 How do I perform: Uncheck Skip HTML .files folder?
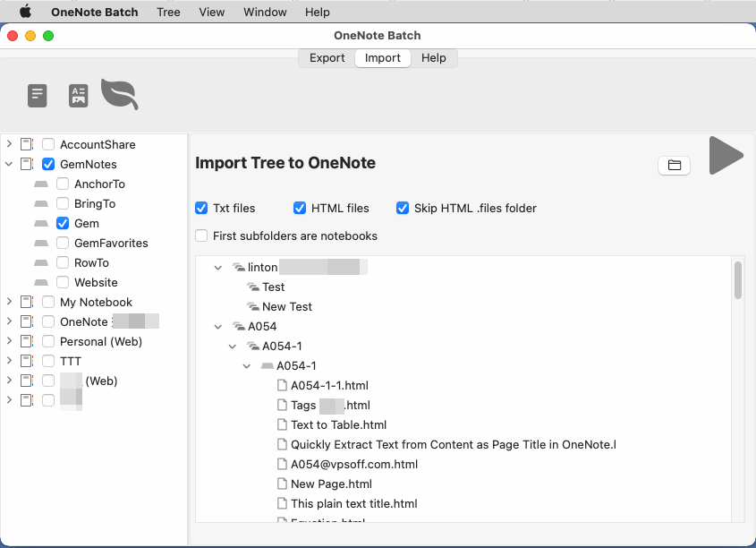pos(403,208)
